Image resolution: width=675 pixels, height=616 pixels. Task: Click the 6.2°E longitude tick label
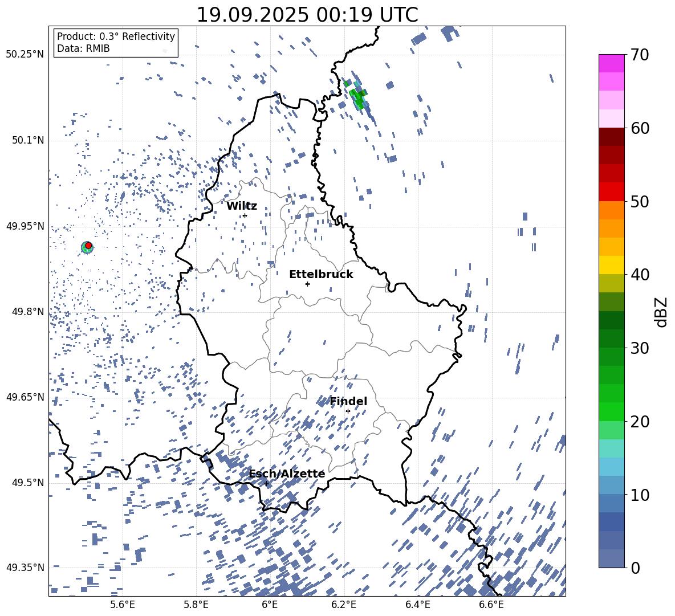(344, 603)
